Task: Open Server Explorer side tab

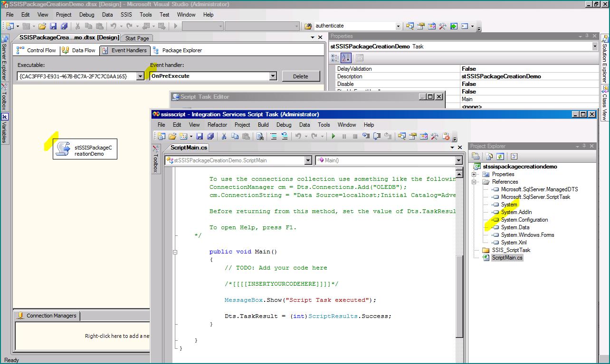Action: click(x=4, y=57)
